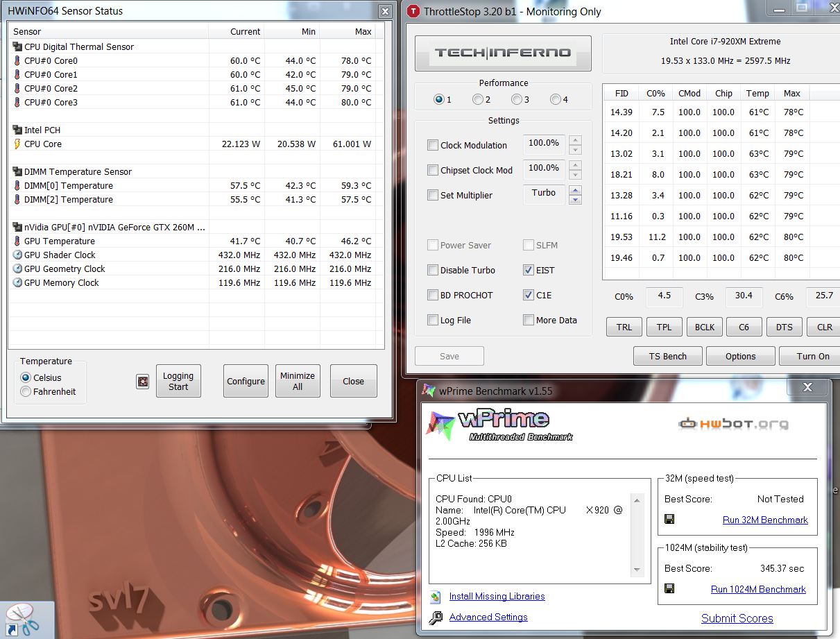Screen dimensions: 840x639
Task: Click the floppy save icon for 32M score
Action: coord(669,519)
